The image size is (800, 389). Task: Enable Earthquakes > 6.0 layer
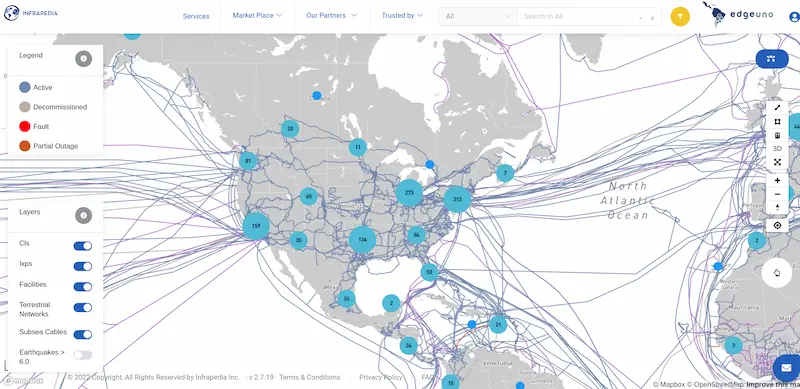click(83, 355)
